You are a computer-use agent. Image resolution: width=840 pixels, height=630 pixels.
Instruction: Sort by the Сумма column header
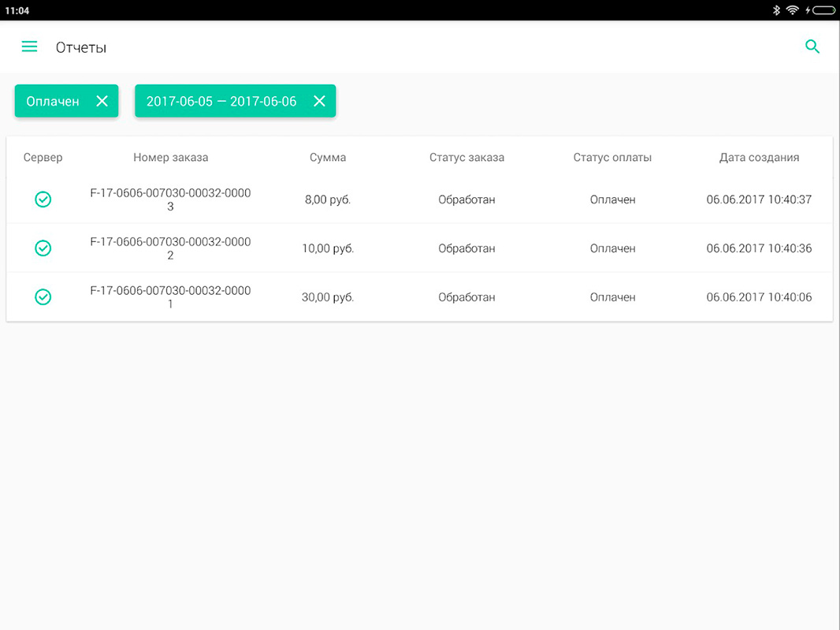point(328,158)
